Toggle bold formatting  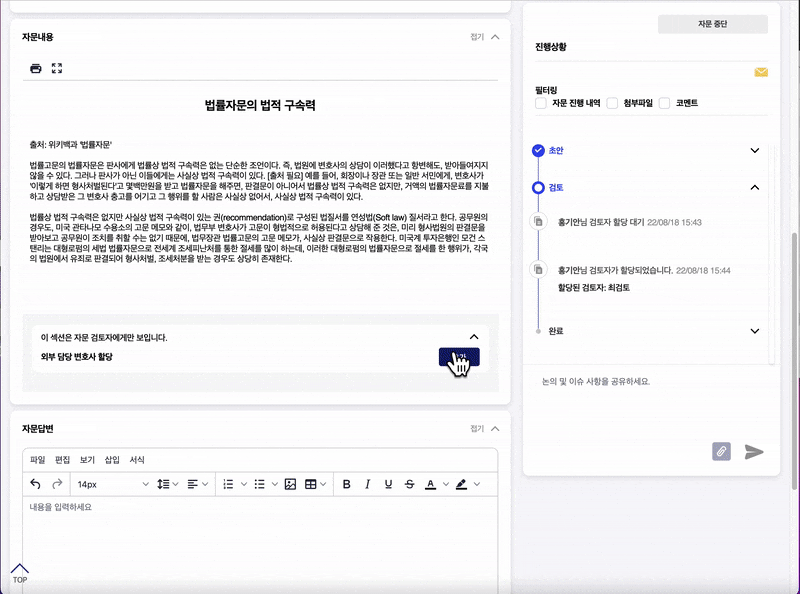click(346, 484)
